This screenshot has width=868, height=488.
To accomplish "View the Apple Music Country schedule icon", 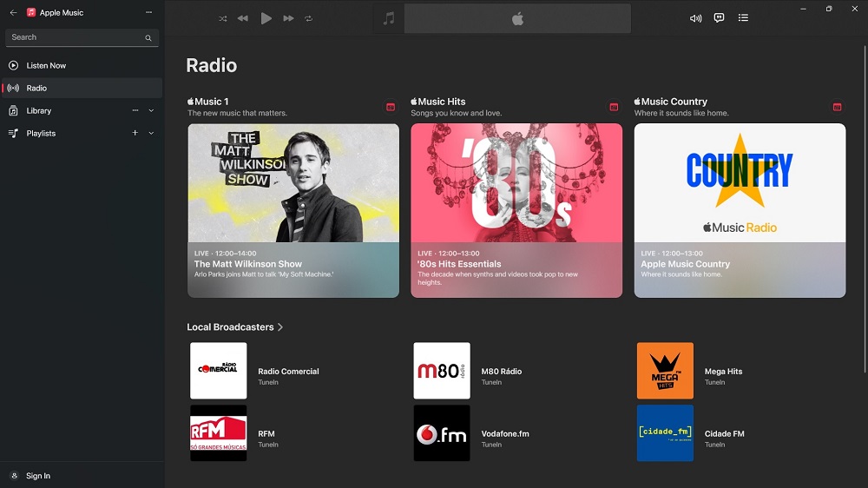I will tap(837, 107).
